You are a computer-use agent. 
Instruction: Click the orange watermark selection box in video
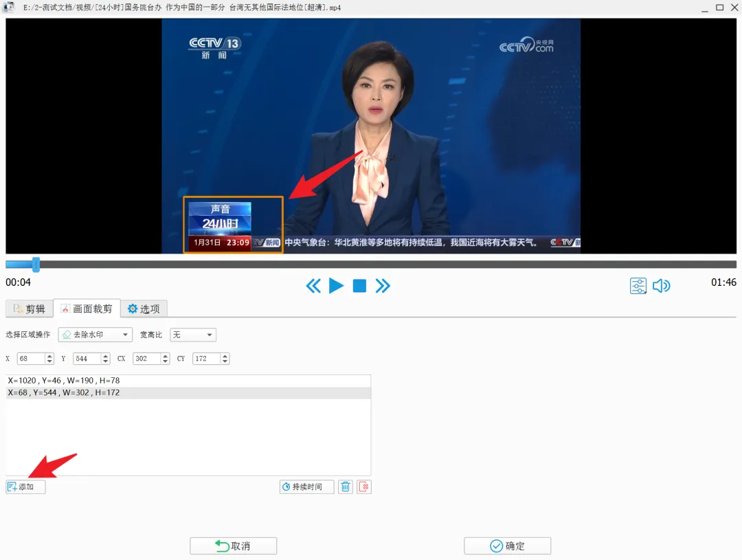(x=234, y=225)
